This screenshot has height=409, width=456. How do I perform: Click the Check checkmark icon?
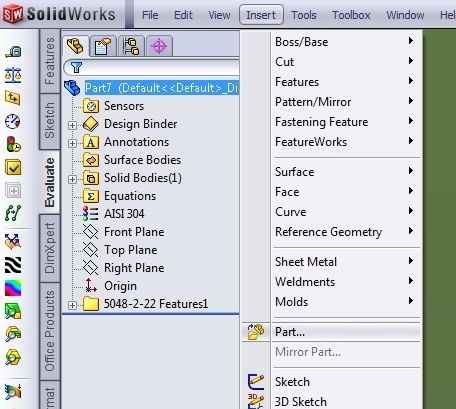[13, 167]
